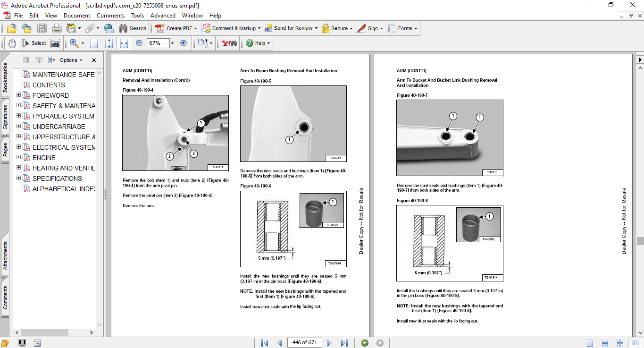644x348 pixels.
Task: Click the Fit Page vertical arrows icon
Action: (109, 43)
